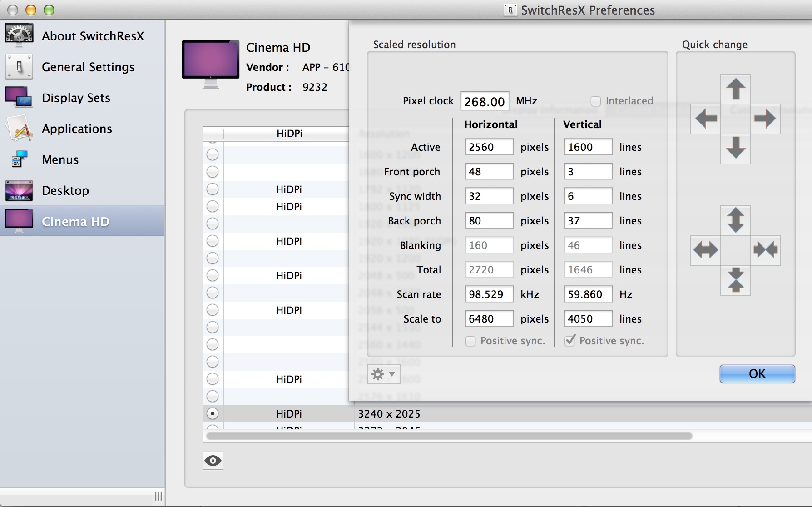Click the Quick change move up arrow
The image size is (812, 507).
[736, 89]
